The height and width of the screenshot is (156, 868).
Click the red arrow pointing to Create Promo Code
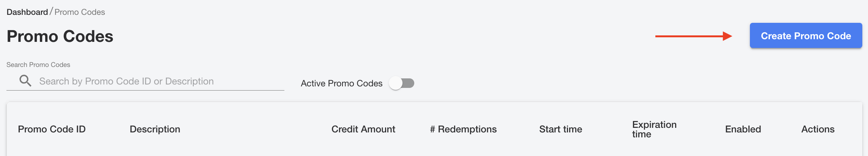click(694, 36)
